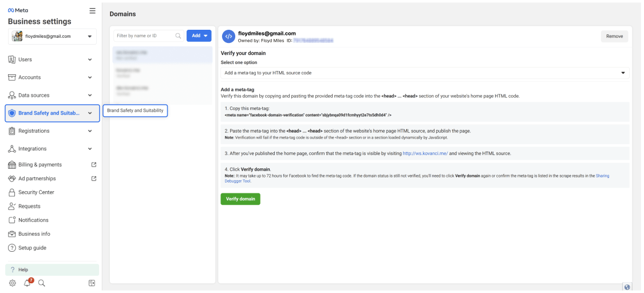Click Brand Safety and Suitability tooltip
Image resolution: width=644 pixels, height=293 pixels.
click(135, 110)
